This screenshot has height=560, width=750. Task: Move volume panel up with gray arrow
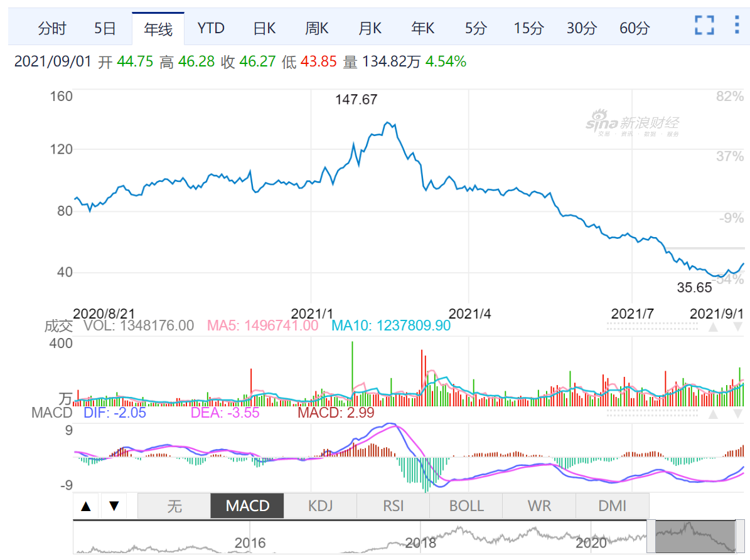coord(714,327)
